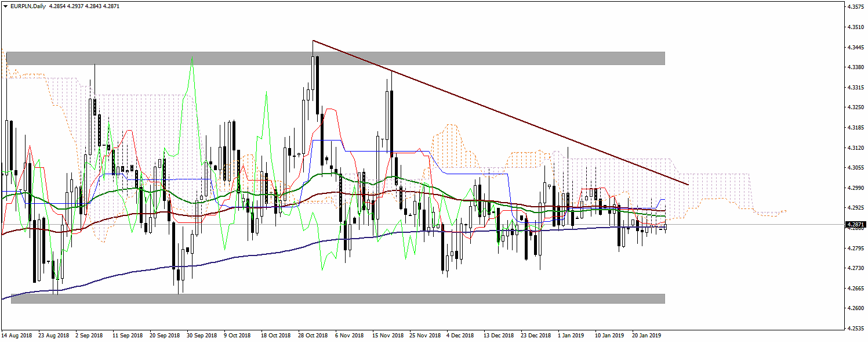Click the 18 Oct 2018 date label
Viewport: 868px width, 342px height.
coord(275,336)
